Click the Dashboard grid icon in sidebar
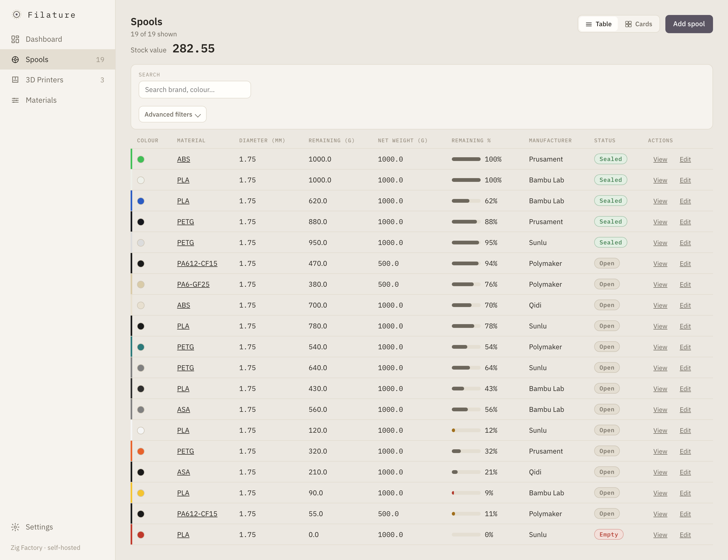 (x=15, y=39)
